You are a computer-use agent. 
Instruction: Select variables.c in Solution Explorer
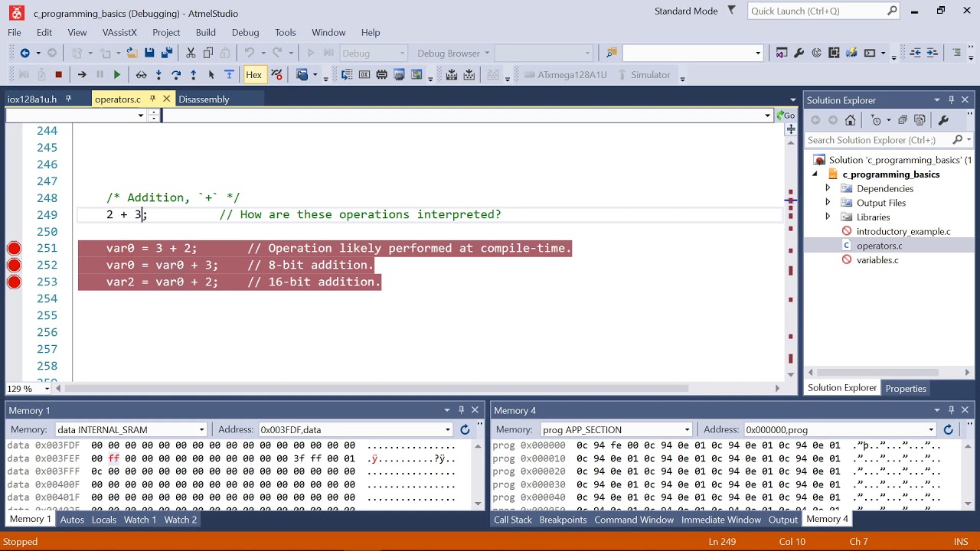coord(877,260)
